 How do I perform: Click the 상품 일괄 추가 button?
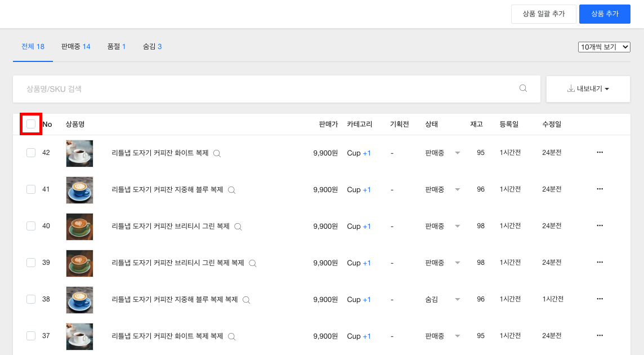tap(544, 14)
